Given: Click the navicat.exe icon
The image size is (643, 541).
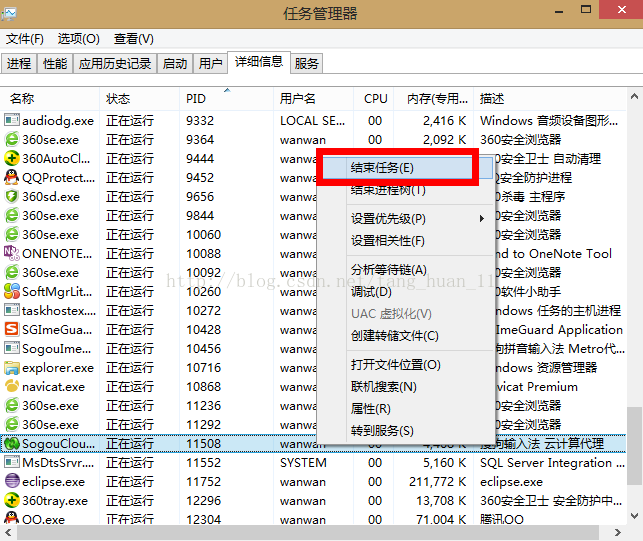Looking at the screenshot, I should (x=11, y=386).
